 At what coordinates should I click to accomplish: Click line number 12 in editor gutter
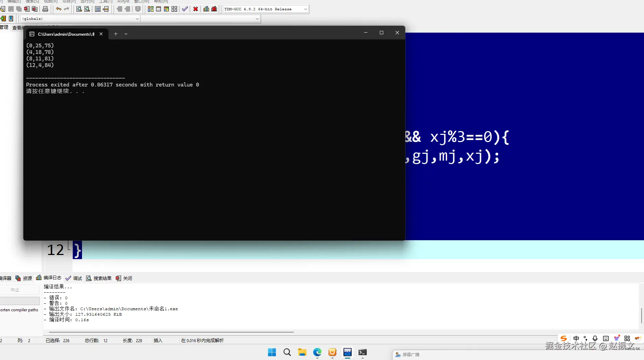pyautogui.click(x=55, y=250)
